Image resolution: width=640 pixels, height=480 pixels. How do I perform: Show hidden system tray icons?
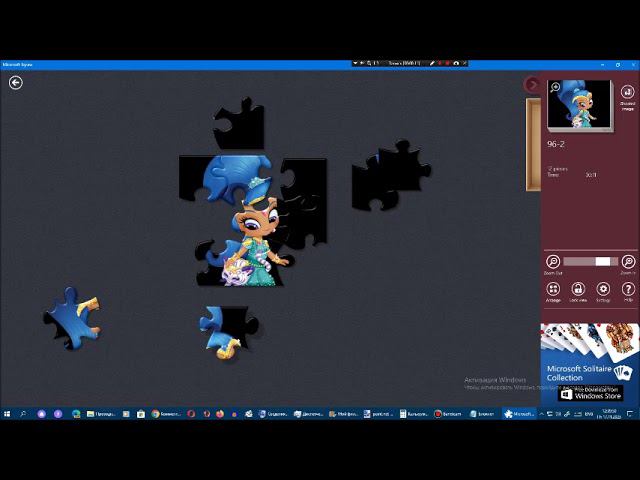point(542,414)
